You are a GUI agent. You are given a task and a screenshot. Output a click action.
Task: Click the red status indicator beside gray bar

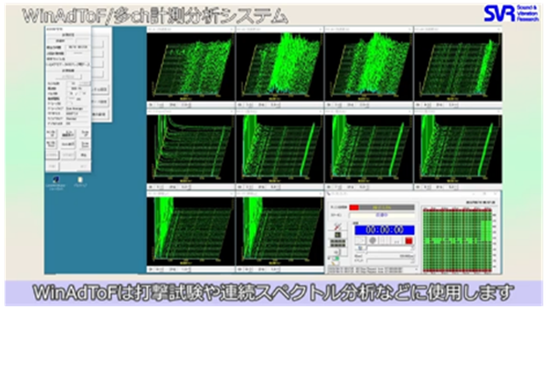tap(354, 207)
